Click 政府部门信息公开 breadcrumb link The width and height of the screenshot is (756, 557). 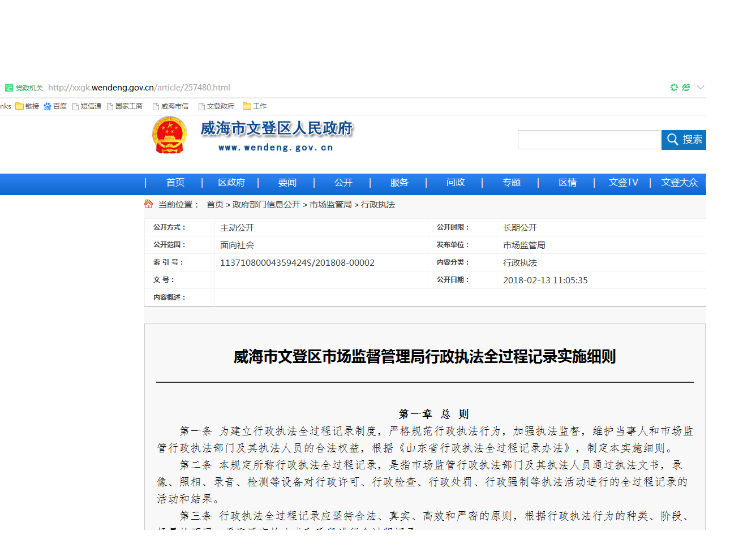pyautogui.click(x=267, y=205)
